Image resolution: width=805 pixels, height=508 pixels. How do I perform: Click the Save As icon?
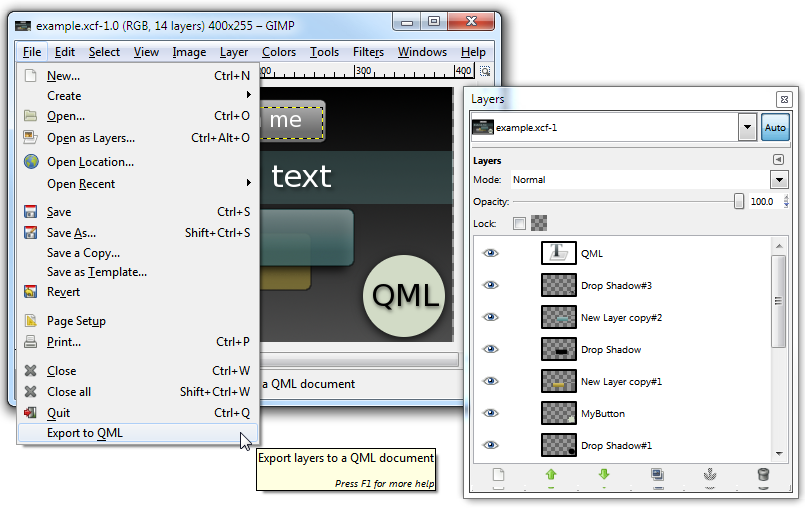[x=31, y=233]
